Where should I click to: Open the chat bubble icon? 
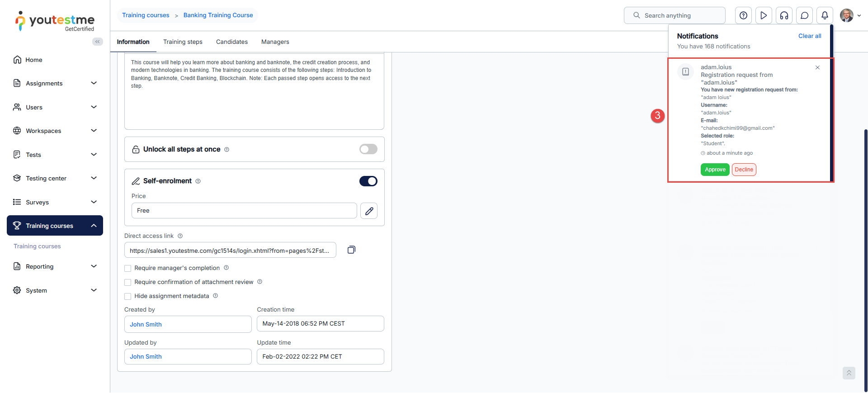coord(804,15)
